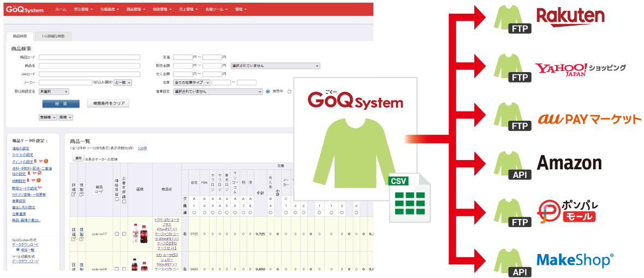This screenshot has height=278, width=644.
Task: Check 価格保留 box for cola-ss17
Action: (x=117, y=234)
